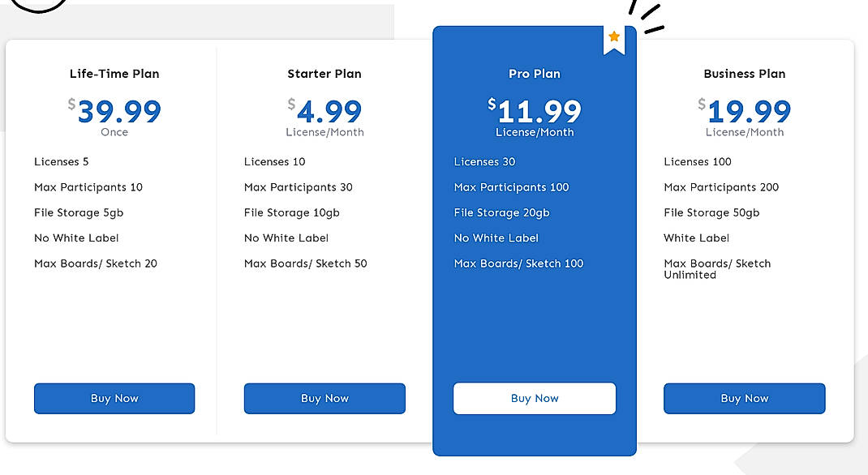Viewport: 868px width, 475px height.
Task: Click the dollar sign beside 19.99
Action: [700, 104]
